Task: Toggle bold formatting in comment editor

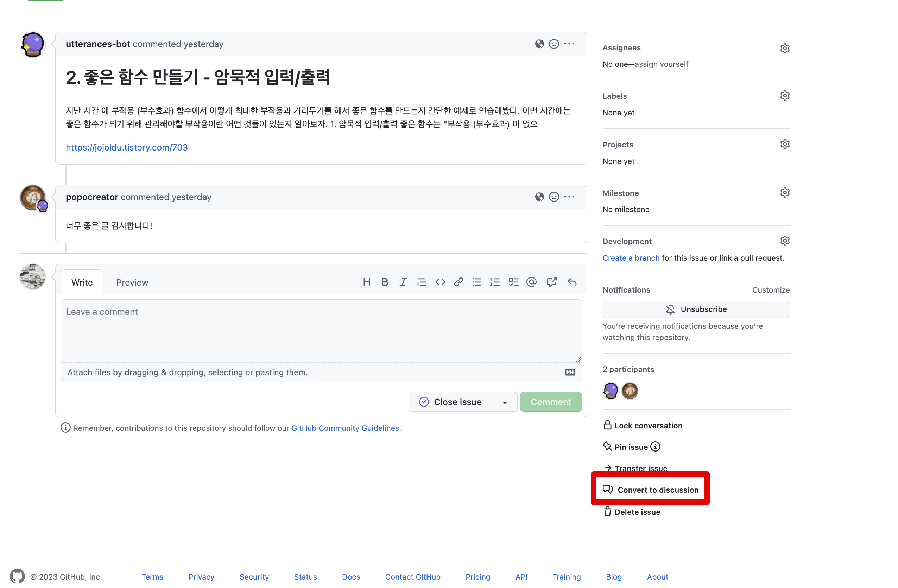Action: click(385, 282)
